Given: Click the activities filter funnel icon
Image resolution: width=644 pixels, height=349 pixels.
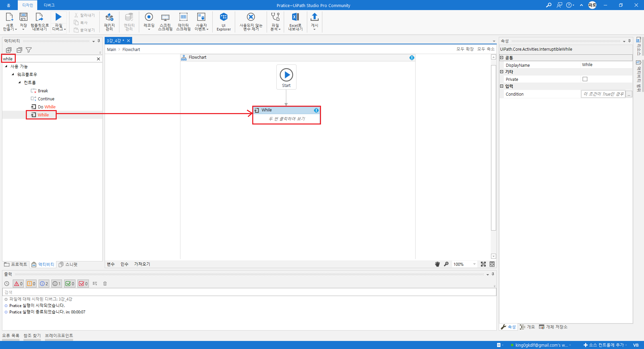Looking at the screenshot, I should pyautogui.click(x=29, y=50).
